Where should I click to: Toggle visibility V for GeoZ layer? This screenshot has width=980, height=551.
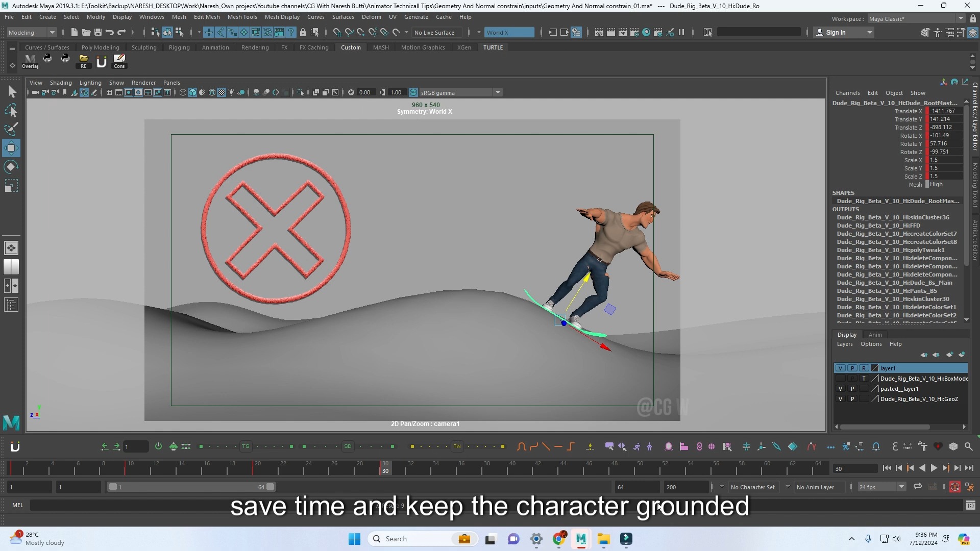(x=840, y=399)
